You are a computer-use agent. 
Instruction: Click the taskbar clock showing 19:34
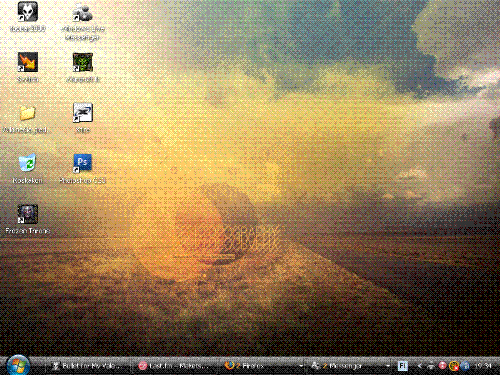tap(483, 366)
